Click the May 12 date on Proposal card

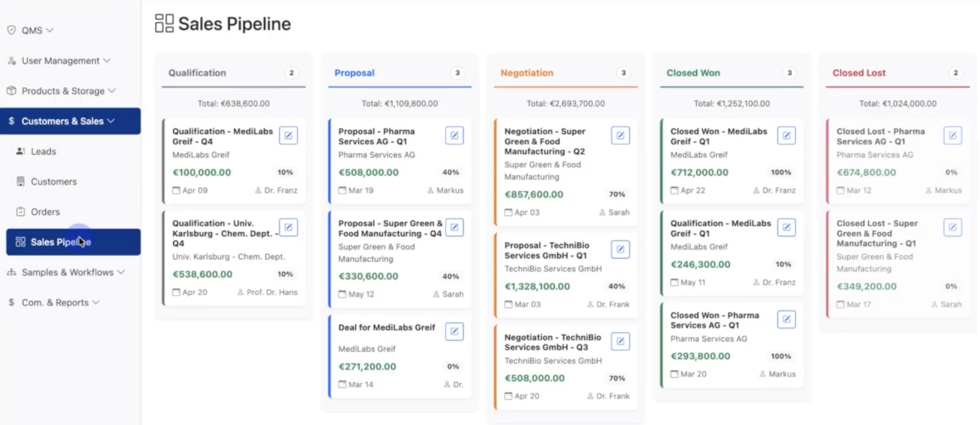tap(361, 294)
